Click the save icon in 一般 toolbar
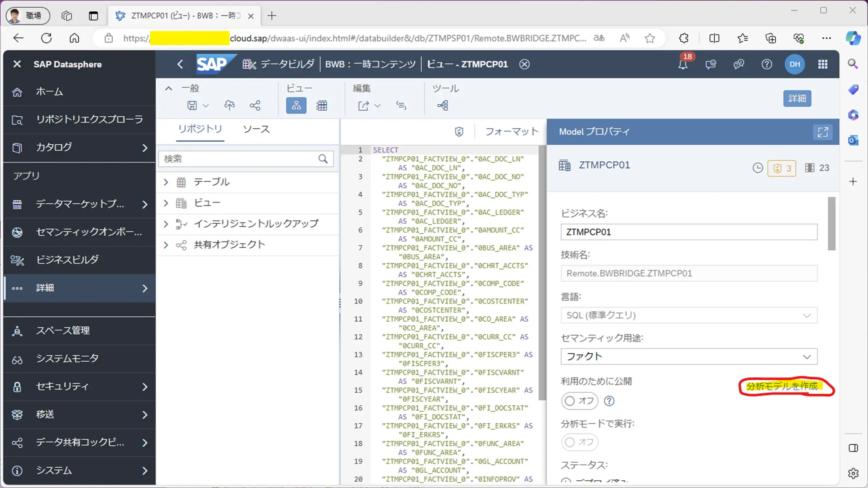This screenshot has height=488, width=868. click(x=192, y=106)
